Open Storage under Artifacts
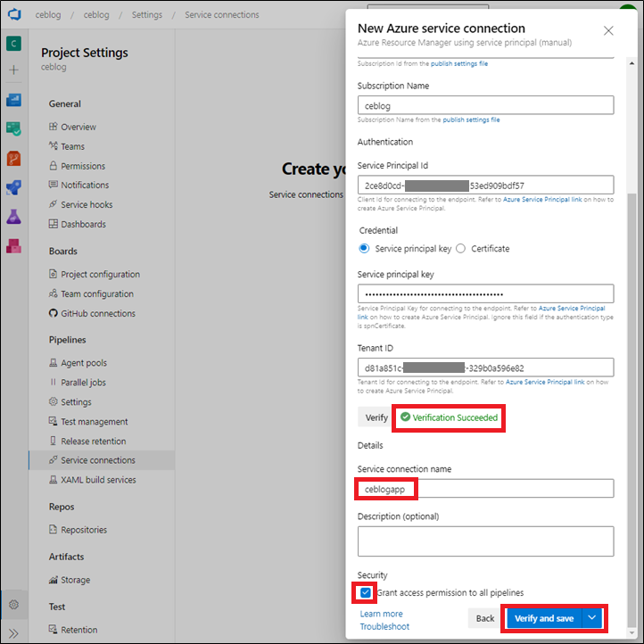644x644 pixels. point(75,580)
